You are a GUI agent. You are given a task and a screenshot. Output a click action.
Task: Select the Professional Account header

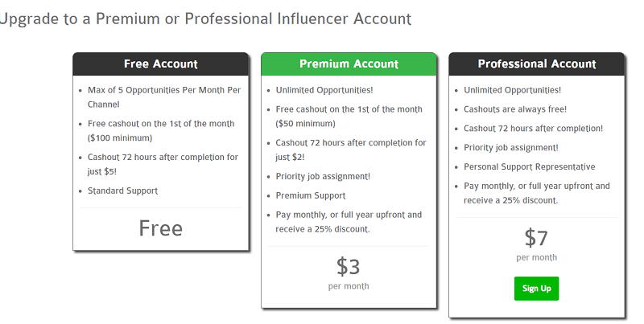537,64
